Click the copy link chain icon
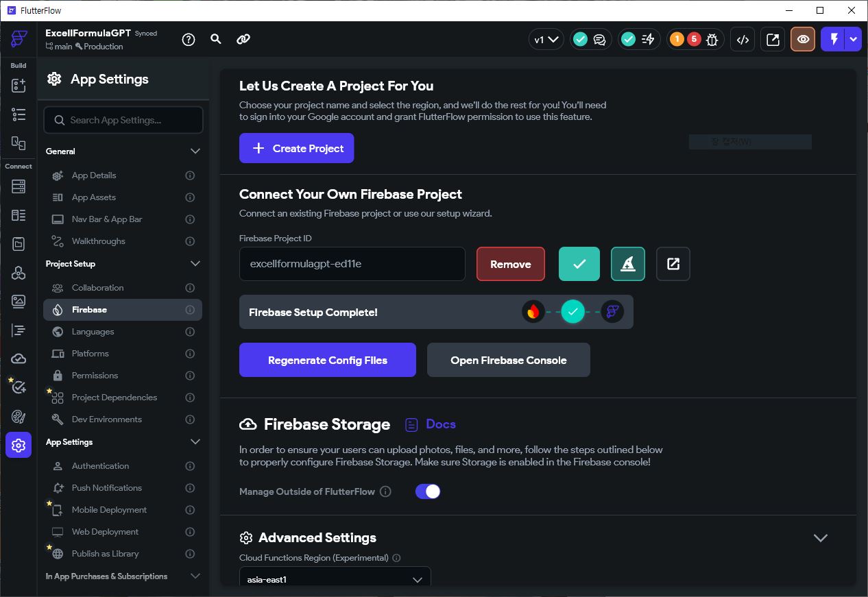 click(243, 39)
